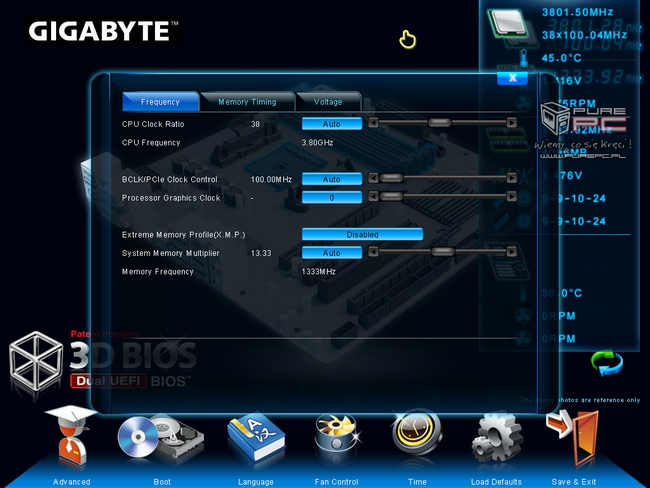Click the BCLK/PCIe Clock slider handle
This screenshot has width=650, height=488.
(391, 178)
